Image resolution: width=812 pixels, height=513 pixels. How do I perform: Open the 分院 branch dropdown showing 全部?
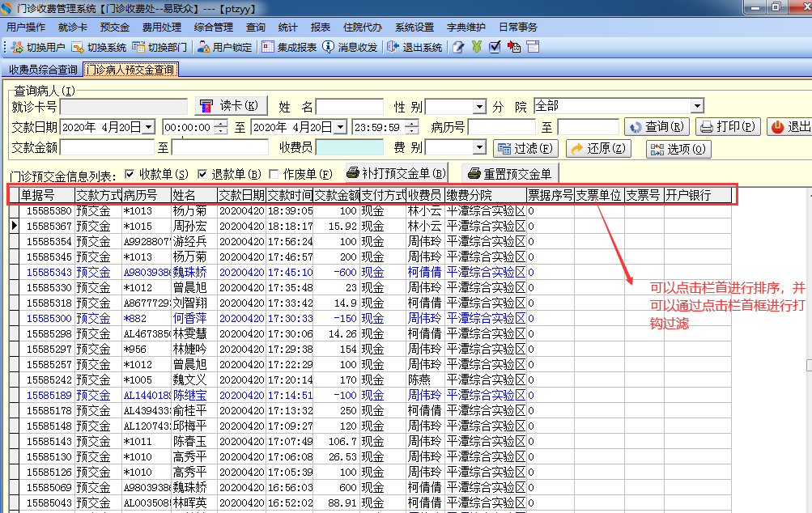coord(698,106)
